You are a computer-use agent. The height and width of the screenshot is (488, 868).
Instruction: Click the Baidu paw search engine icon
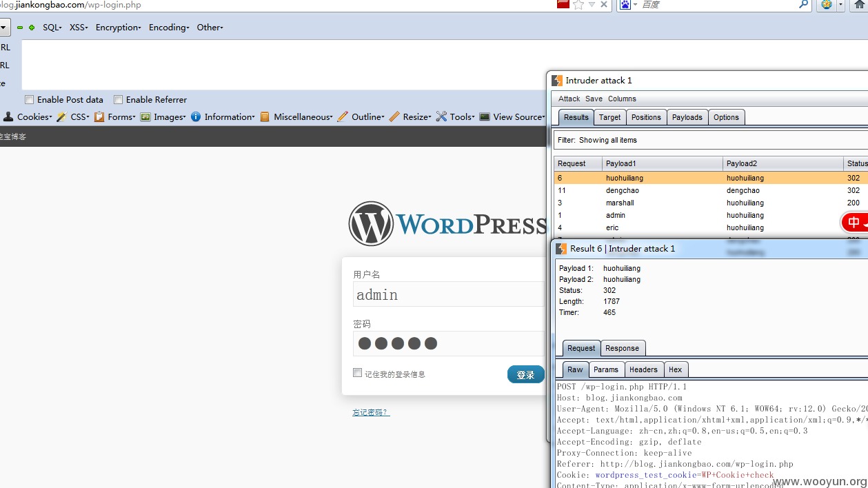pos(625,5)
